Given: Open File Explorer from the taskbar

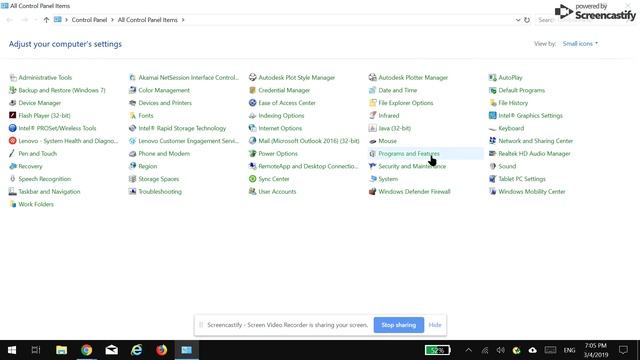Looking at the screenshot, I should 62,350.
